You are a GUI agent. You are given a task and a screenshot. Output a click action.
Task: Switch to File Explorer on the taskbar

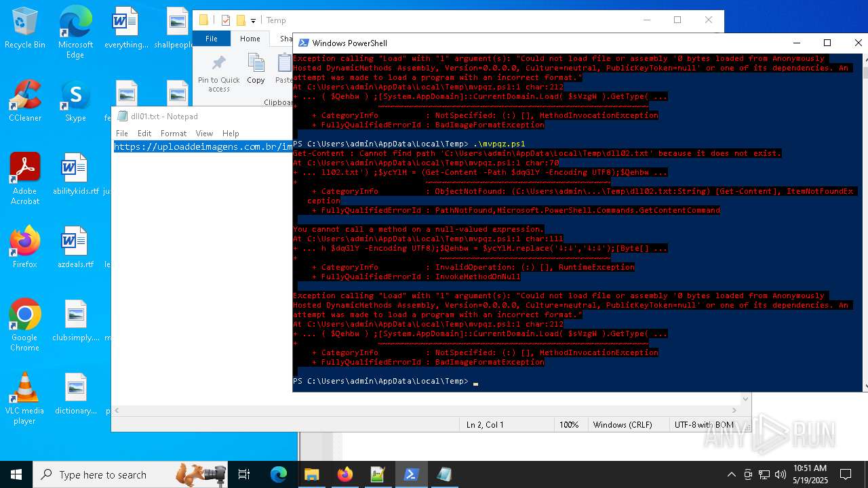(x=311, y=474)
